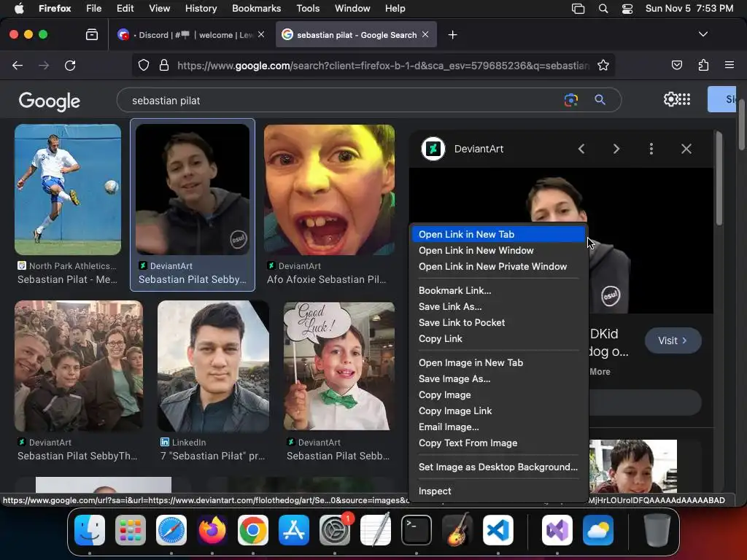Open the Save to Pocket icon
This screenshot has height=560, width=747.
[676, 65]
